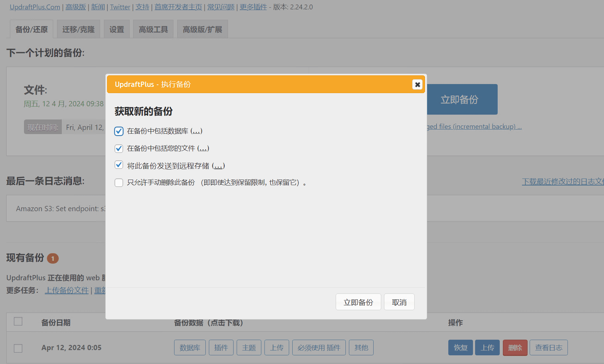Restore the Apr 12 backup with 恢复
The height and width of the screenshot is (364, 604).
click(460, 347)
